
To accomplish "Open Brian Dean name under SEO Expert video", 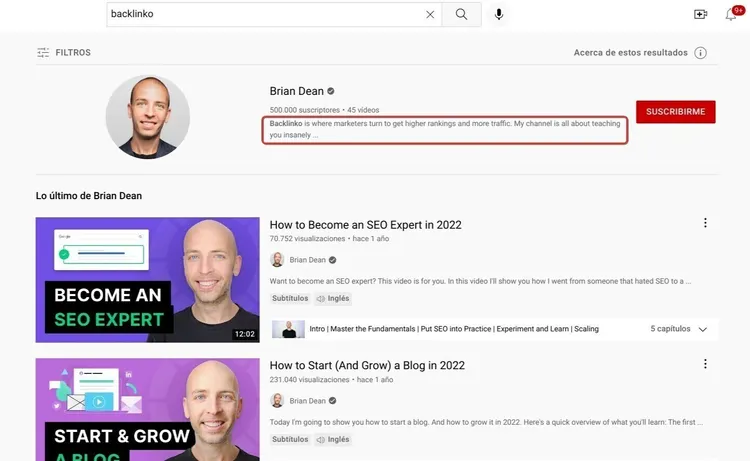I will [x=308, y=260].
